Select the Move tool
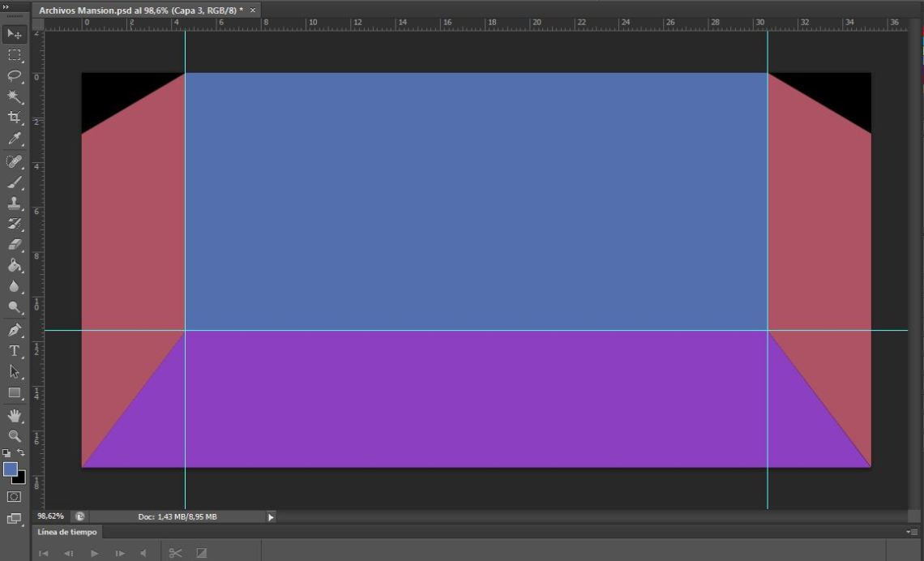Image resolution: width=924 pixels, height=561 pixels. 14,34
